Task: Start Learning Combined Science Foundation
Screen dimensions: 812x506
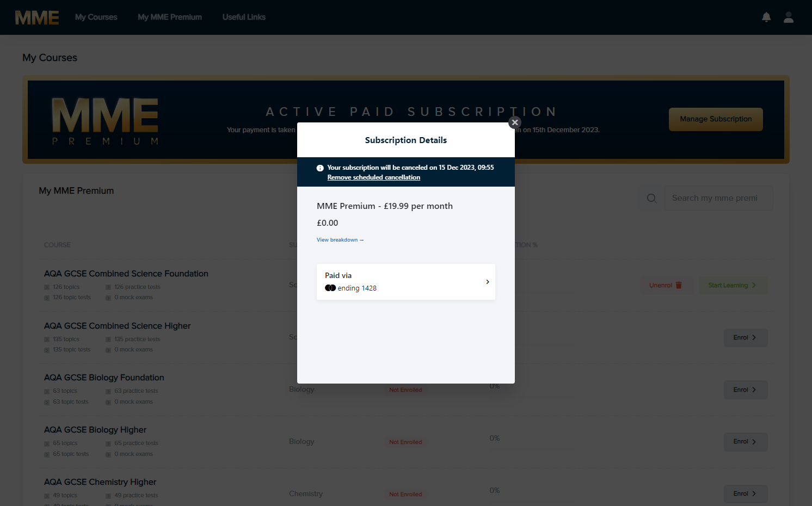Action: click(733, 285)
